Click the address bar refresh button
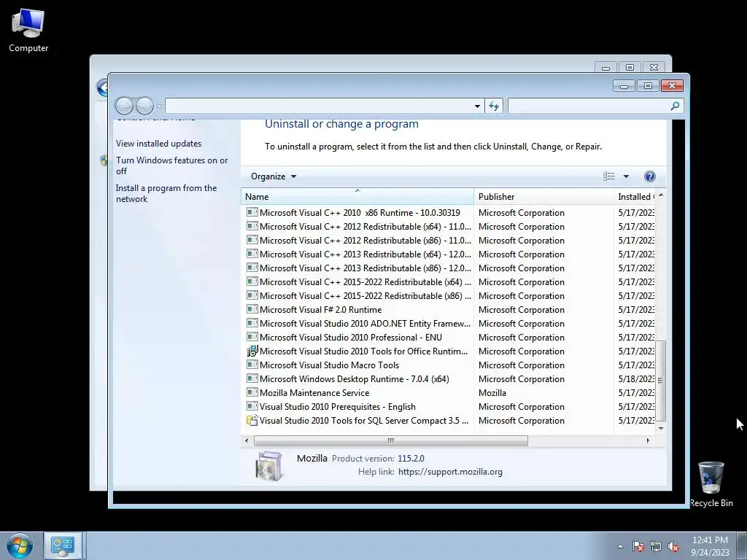This screenshot has height=560, width=747. [494, 106]
